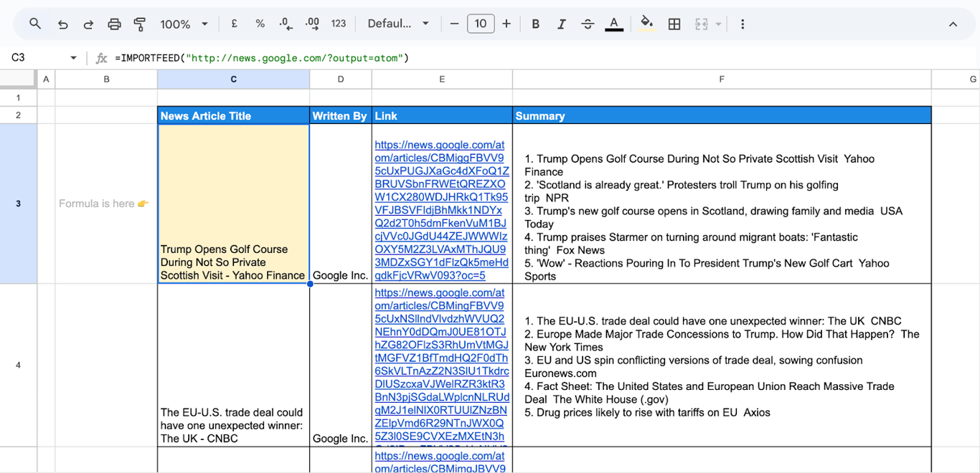Click the Summary header cell
The height and width of the screenshot is (473, 980).
coord(722,115)
